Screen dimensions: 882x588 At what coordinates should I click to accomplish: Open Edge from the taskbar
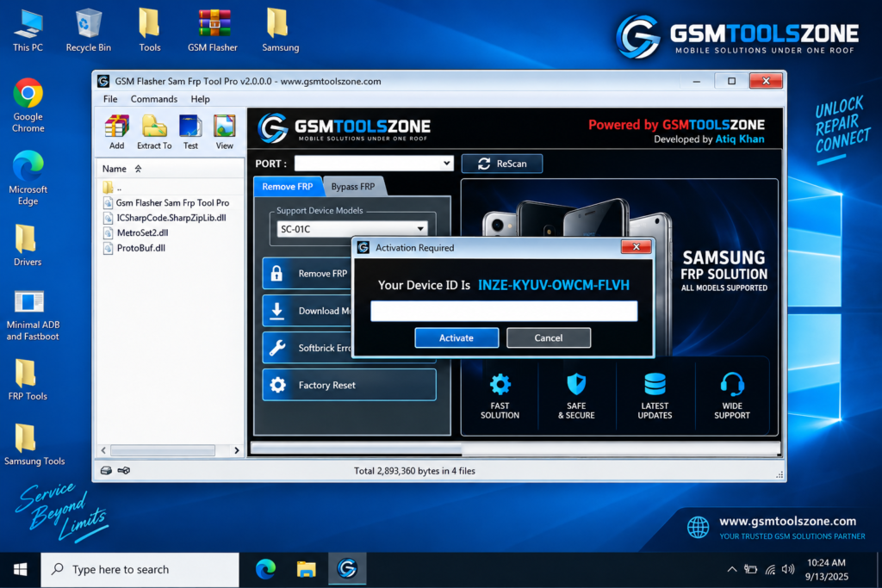click(265, 569)
